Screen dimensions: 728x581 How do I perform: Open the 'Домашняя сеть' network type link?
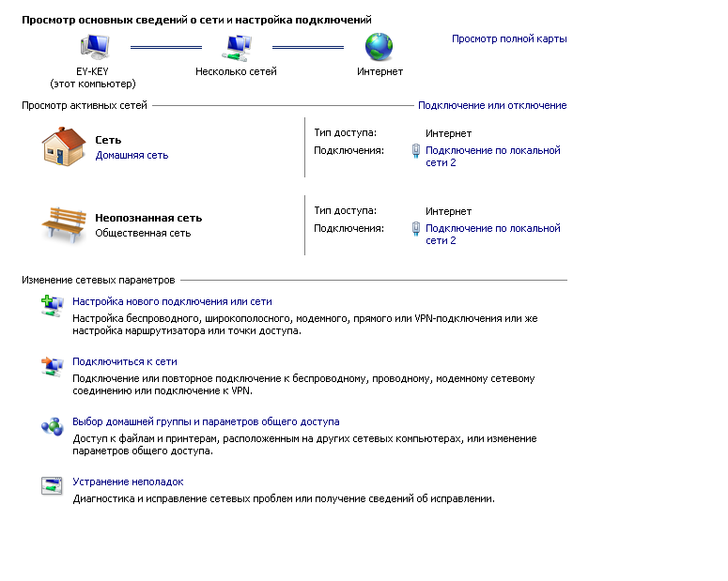click(x=132, y=155)
